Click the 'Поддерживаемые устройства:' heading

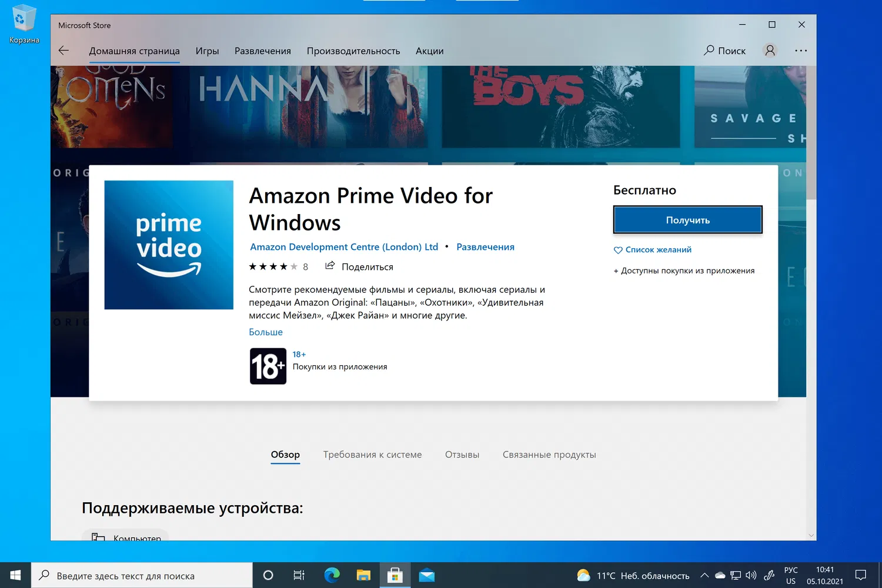pos(192,508)
